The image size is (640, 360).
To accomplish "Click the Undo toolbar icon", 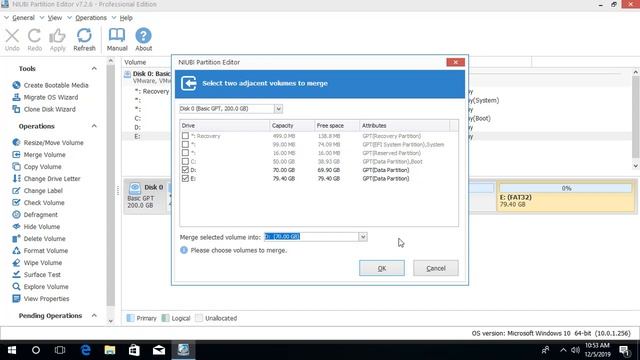I will [x=12, y=36].
